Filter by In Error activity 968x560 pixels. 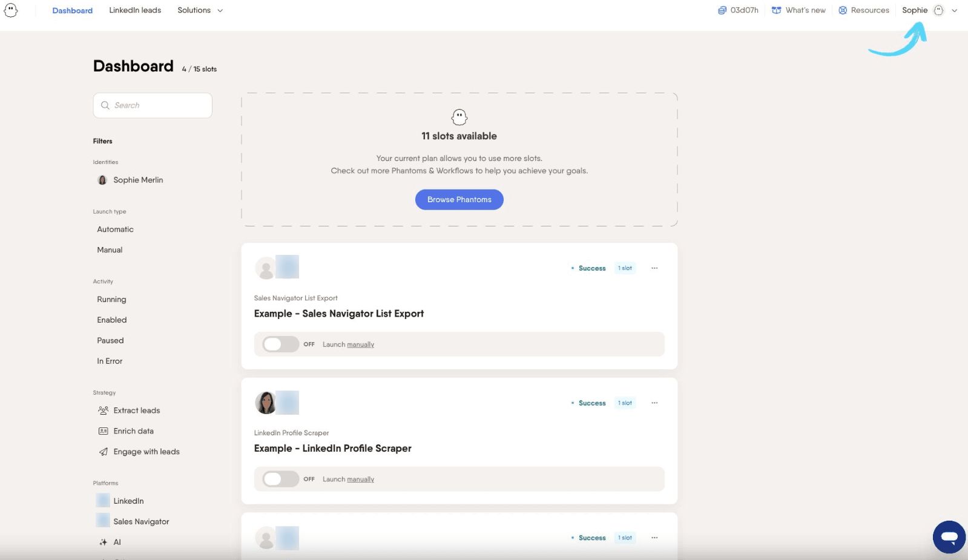pos(110,361)
